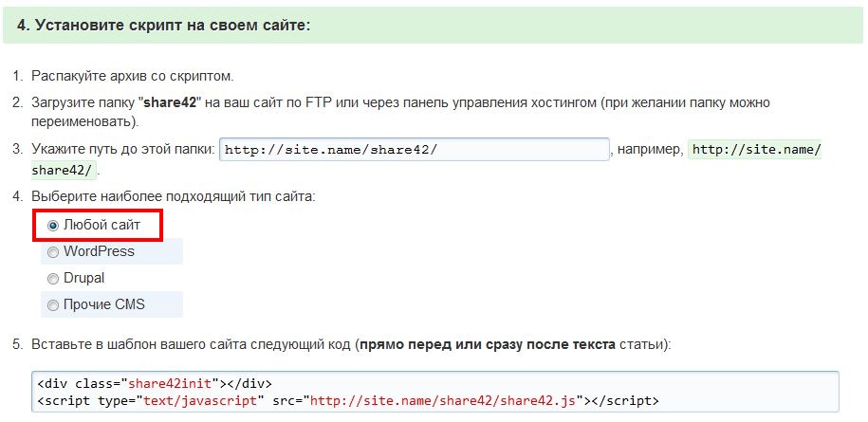The width and height of the screenshot is (868, 422).
Task: Select the "Любой сайт" radio button
Action: tap(53, 226)
